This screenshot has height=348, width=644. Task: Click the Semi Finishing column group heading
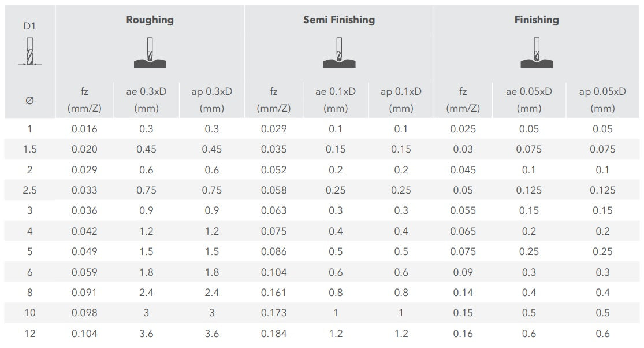coord(339,20)
